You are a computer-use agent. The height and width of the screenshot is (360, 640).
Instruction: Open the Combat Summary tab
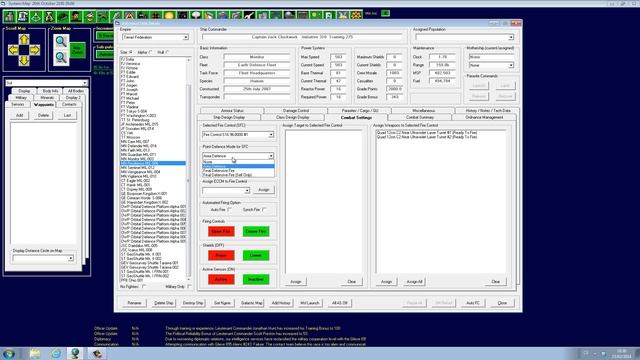[420, 118]
